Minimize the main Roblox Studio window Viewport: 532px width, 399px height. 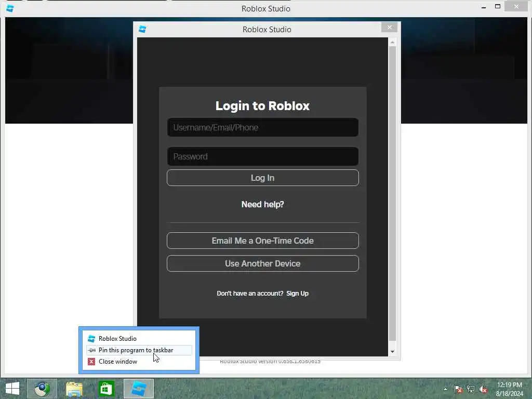484,7
